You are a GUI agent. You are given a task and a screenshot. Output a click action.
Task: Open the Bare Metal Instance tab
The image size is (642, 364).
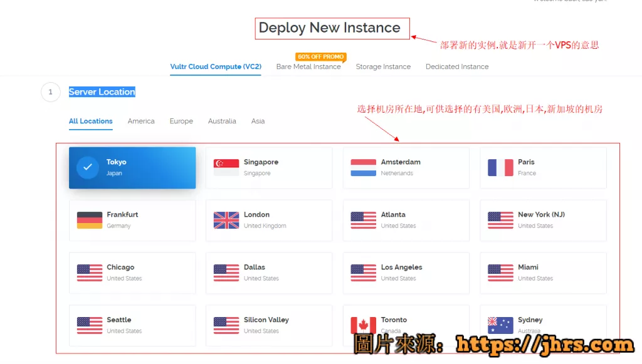tap(308, 66)
